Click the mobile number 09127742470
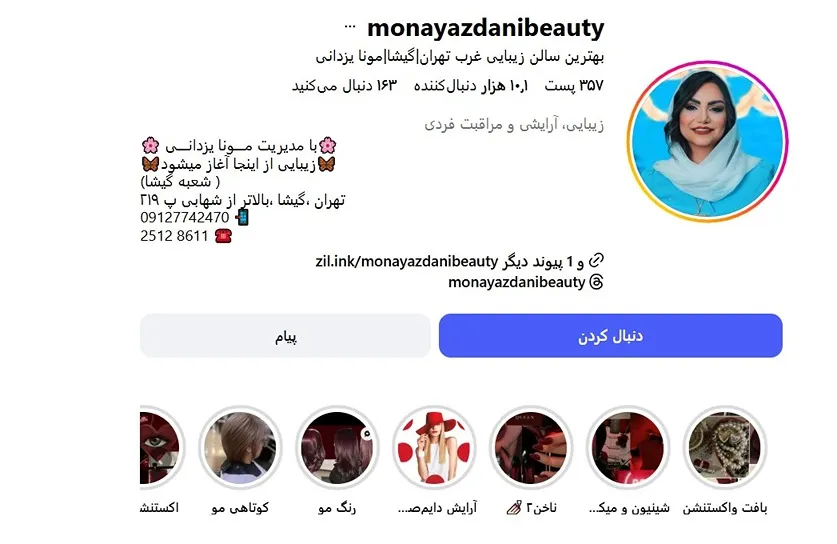Image resolution: width=837 pixels, height=544 pixels. click(x=185, y=218)
